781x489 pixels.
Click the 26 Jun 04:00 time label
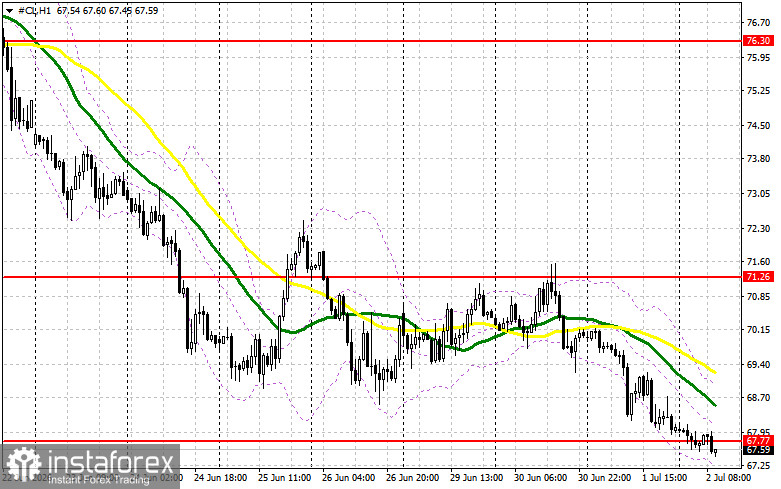(348, 478)
